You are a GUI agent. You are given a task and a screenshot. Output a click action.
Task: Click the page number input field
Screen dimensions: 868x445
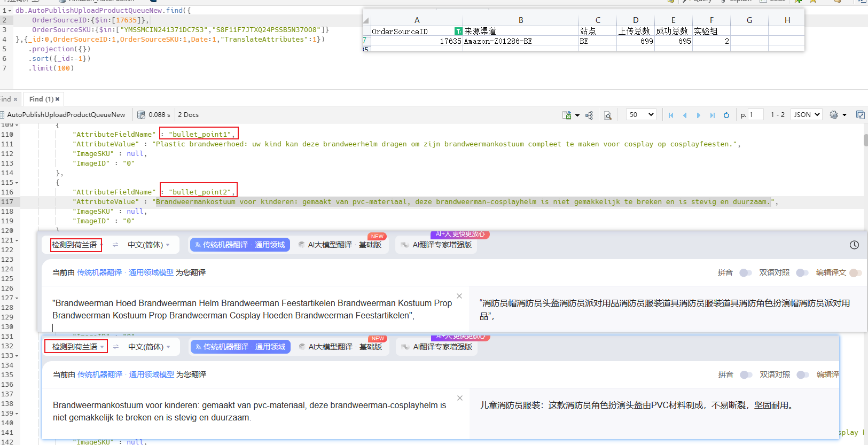(x=755, y=114)
